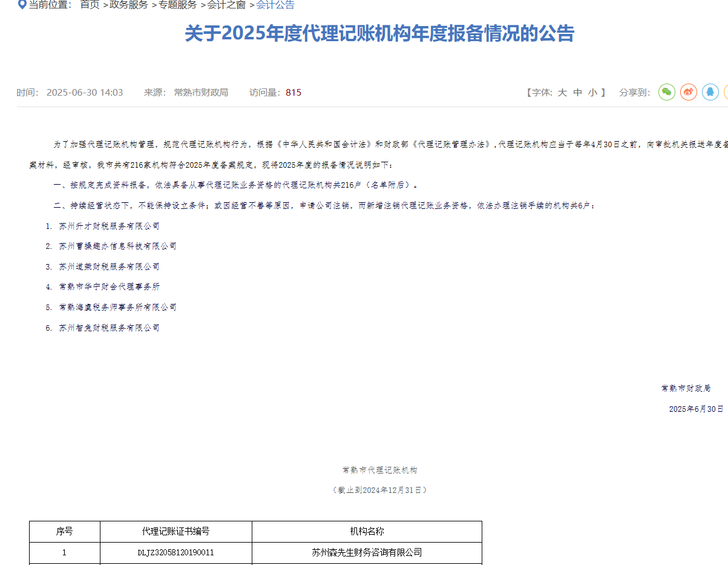Click the announcement title heading

(379, 33)
